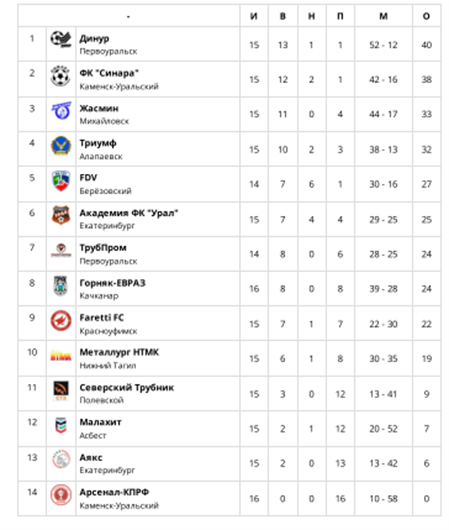Click the ФК "Синара" soccer ball logo
This screenshot has width=449, height=530.
coord(61,76)
